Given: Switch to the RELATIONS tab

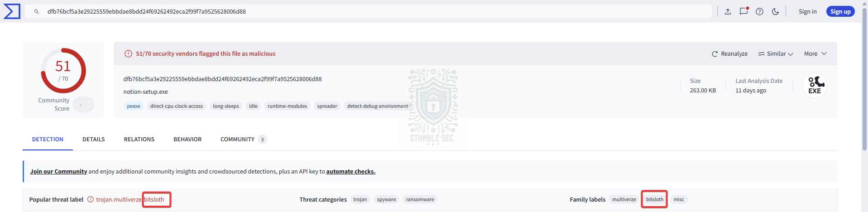Looking at the screenshot, I should (x=139, y=140).
